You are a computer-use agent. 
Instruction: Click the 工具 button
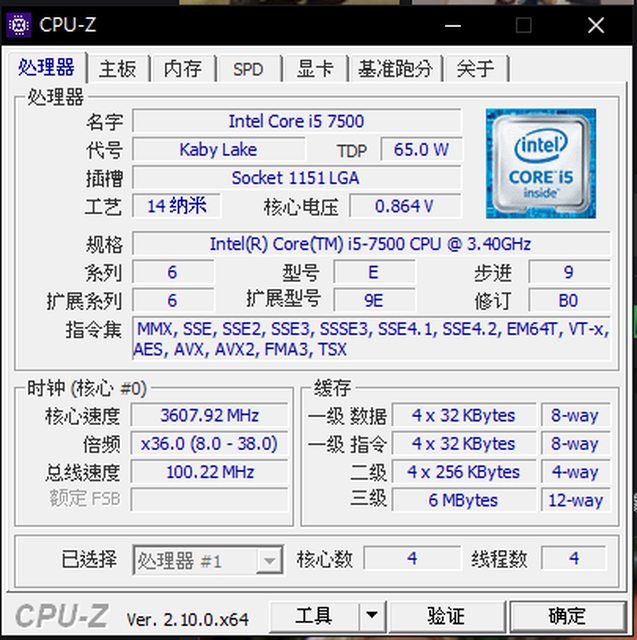pos(314,616)
